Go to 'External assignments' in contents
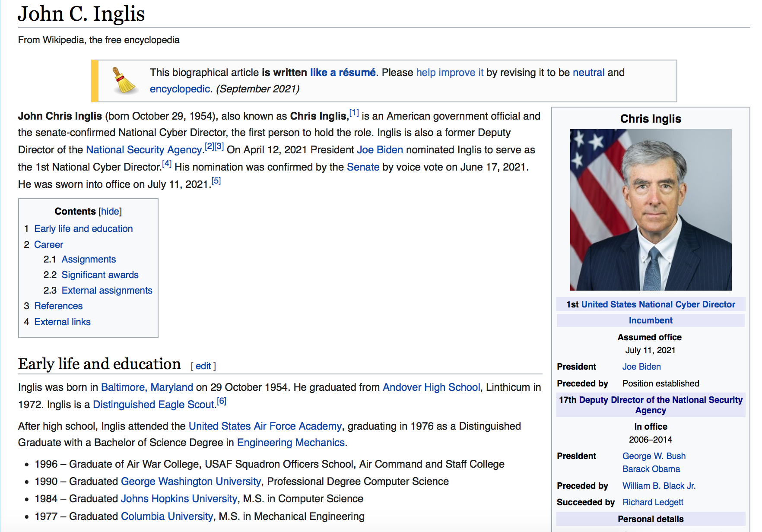This screenshot has width=762, height=532. pos(107,291)
